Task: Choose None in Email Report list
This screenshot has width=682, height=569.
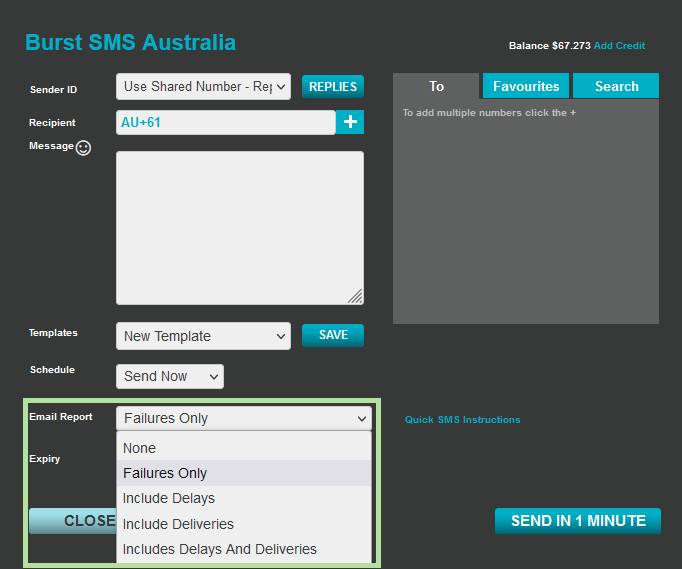Action: 244,448
